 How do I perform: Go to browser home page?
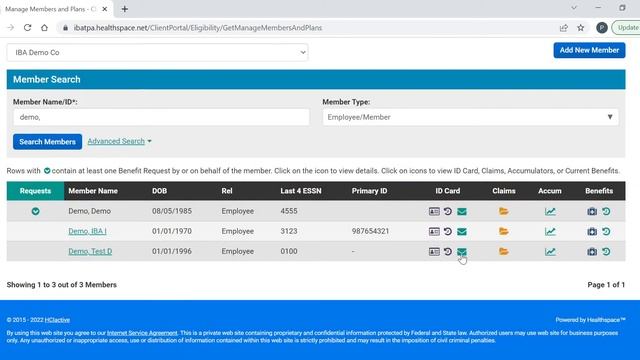click(x=44, y=28)
